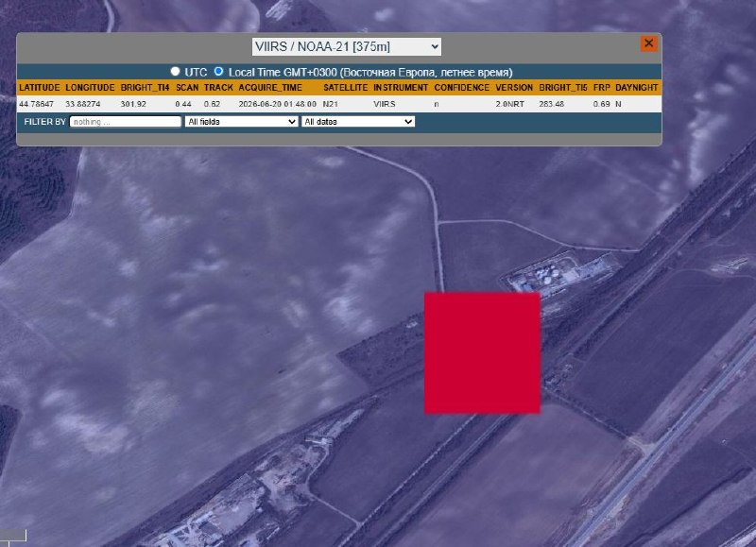Click satellite value N21
Viewport: 756px width, 547px height.
330,104
